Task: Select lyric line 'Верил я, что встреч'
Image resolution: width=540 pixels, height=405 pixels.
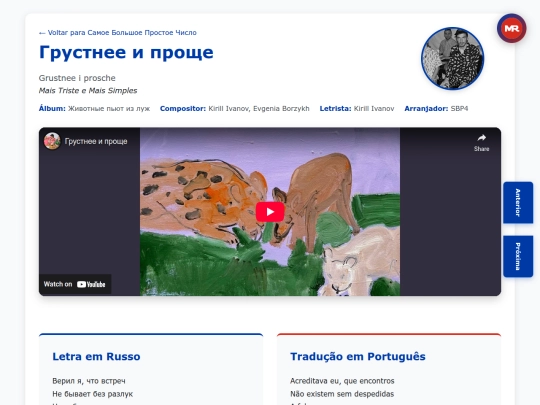Action: [x=89, y=381]
